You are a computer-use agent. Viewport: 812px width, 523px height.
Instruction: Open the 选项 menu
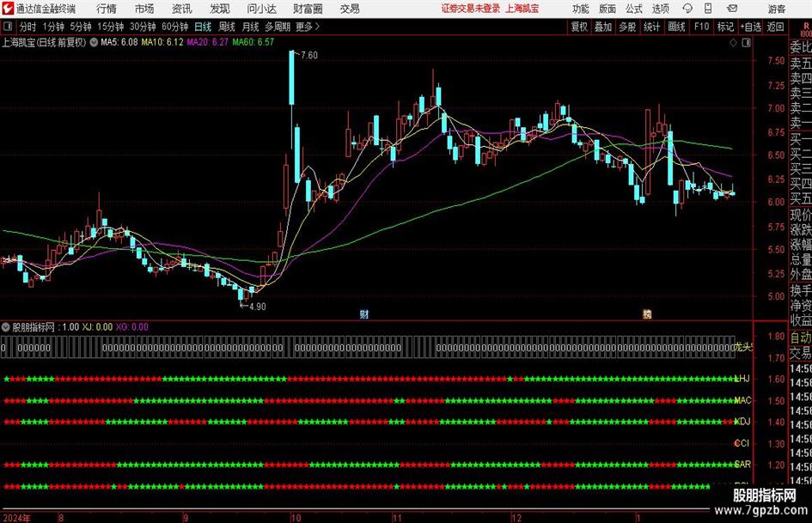click(660, 9)
